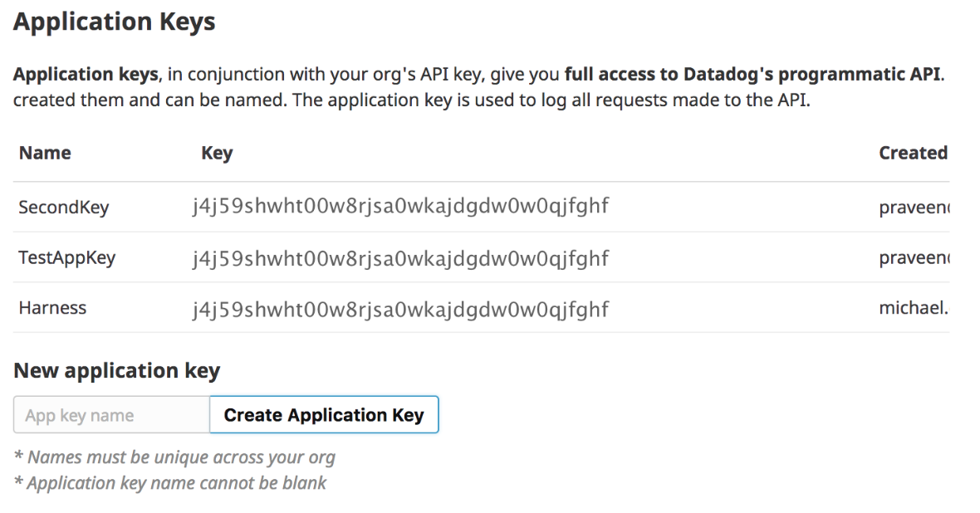Image resolution: width=980 pixels, height=513 pixels.
Task: Select the Harness name cell
Action: (52, 308)
